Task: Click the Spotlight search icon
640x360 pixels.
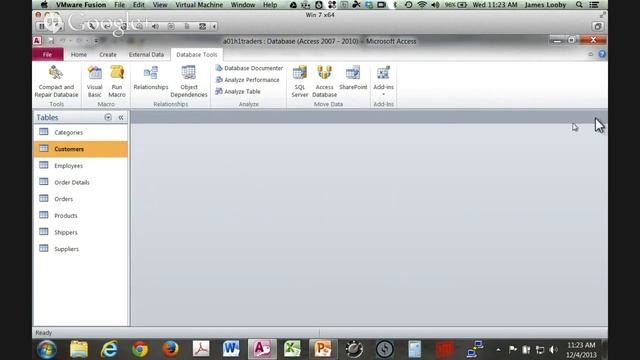Action: [579, 5]
